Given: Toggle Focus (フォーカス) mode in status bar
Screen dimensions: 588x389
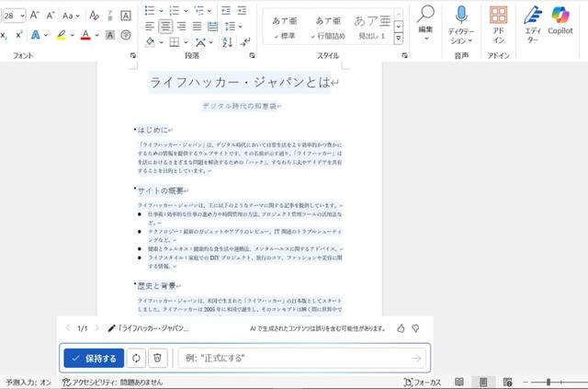Looking at the screenshot, I should pyautogui.click(x=424, y=382).
